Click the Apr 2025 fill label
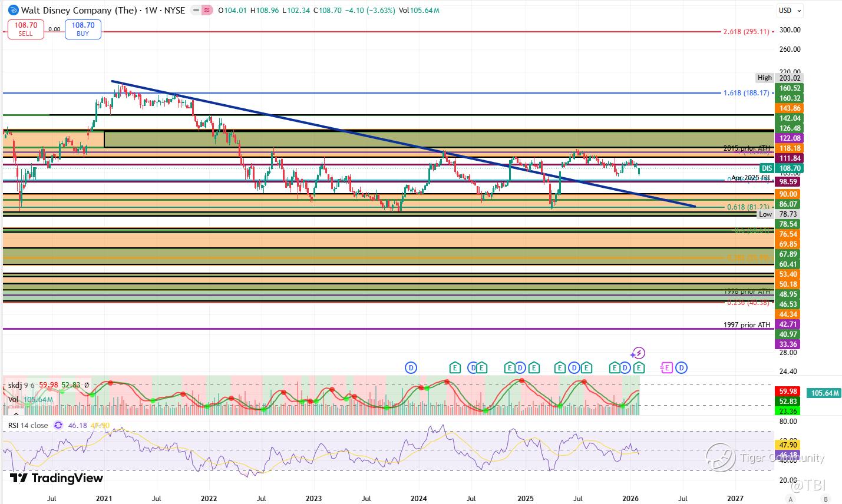The image size is (842, 504). (x=751, y=177)
